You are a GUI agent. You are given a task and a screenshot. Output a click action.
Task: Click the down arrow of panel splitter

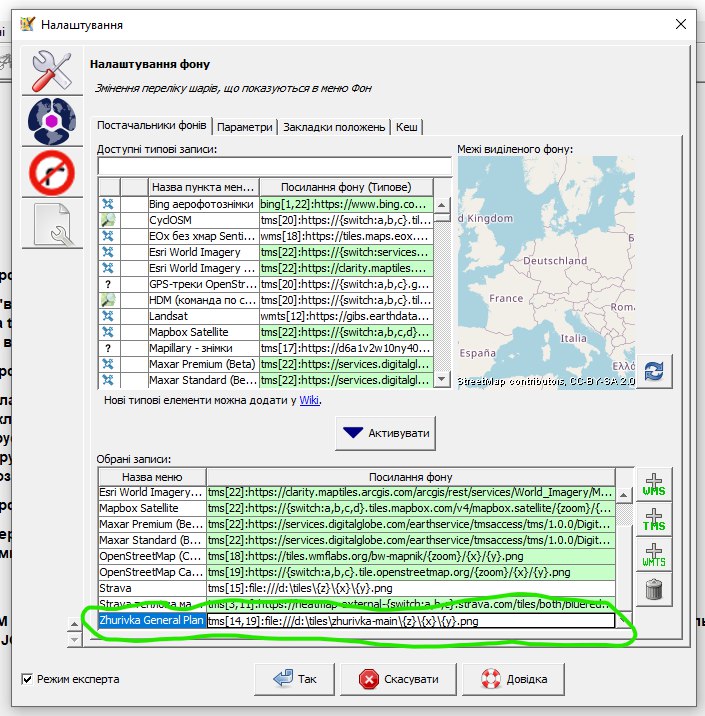point(74,639)
